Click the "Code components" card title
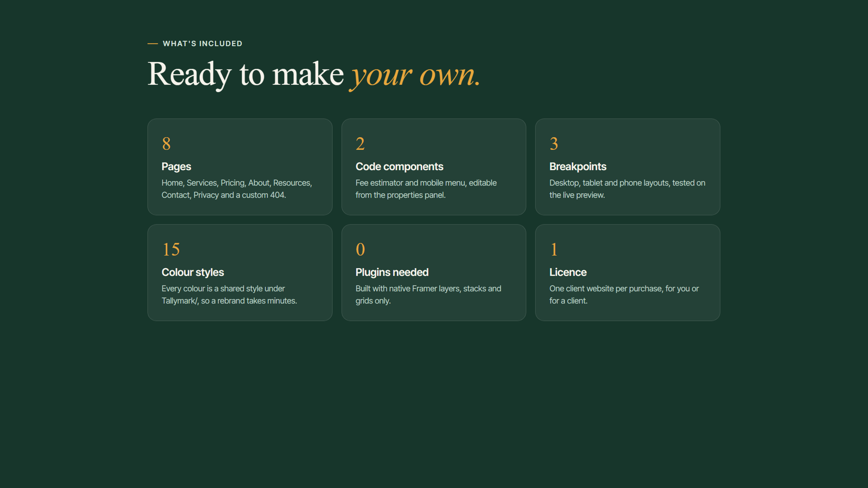Viewport: 868px width, 488px height. point(399,167)
